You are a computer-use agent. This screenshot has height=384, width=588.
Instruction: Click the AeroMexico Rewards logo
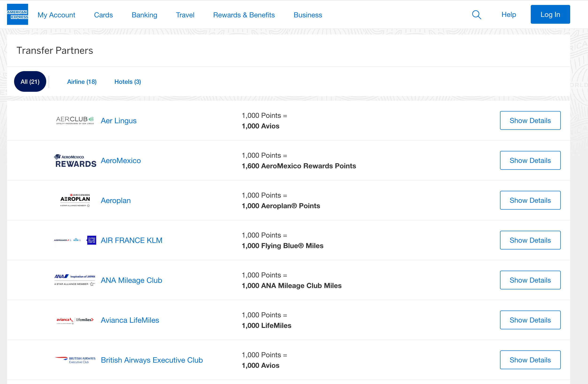(75, 161)
